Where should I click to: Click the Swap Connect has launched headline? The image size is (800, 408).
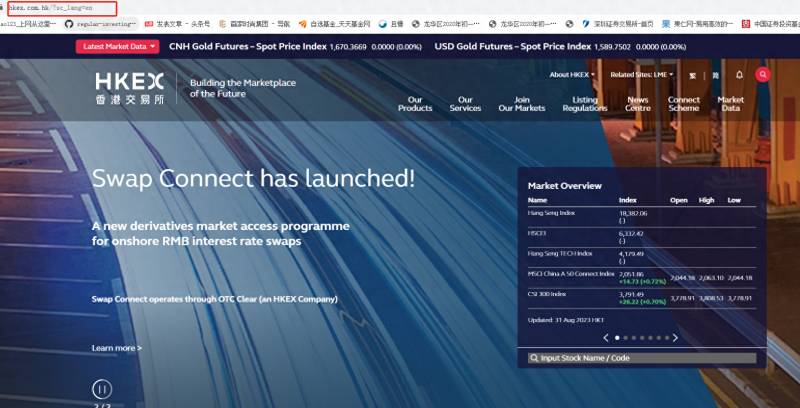pos(253,179)
